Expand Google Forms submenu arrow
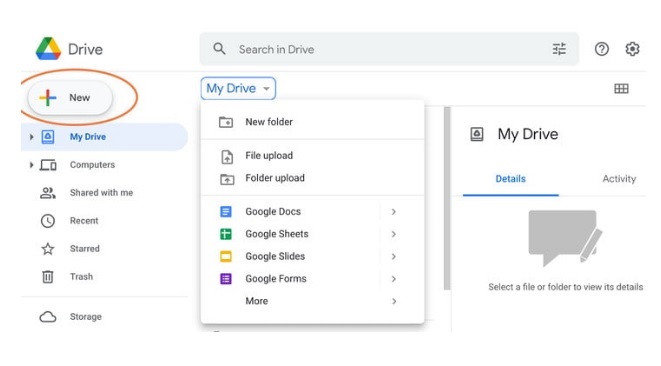This screenshot has width=661, height=366. [393, 279]
